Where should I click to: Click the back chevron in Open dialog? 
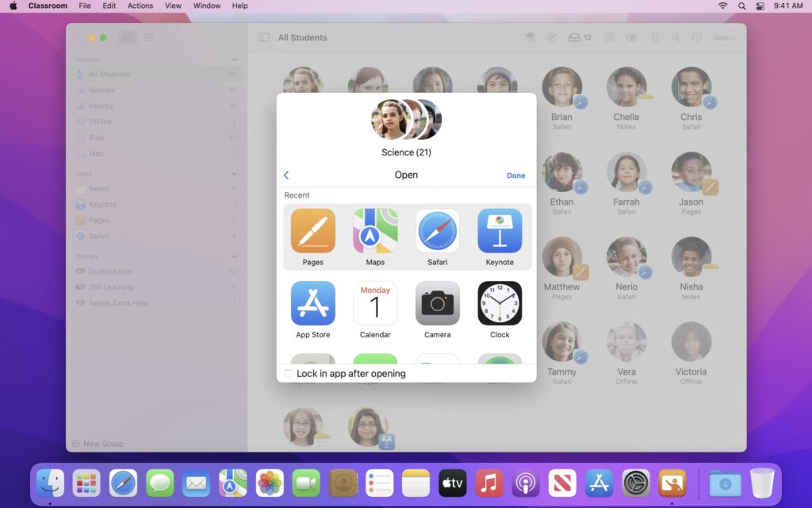tap(286, 175)
